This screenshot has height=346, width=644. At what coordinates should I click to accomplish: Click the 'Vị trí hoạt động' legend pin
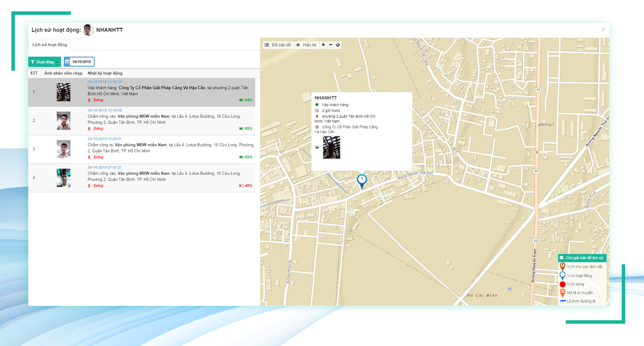pos(562,275)
